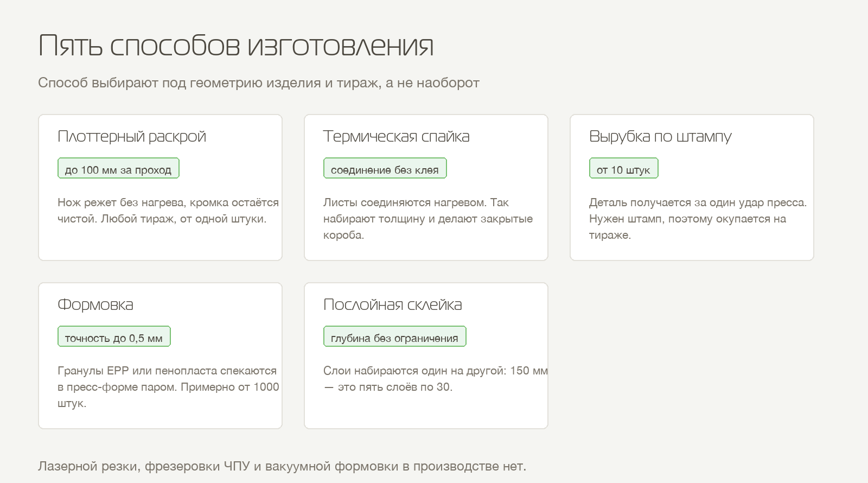The width and height of the screenshot is (868, 483).
Task: Open the "Термическая спайка" card title
Action: pos(397,136)
